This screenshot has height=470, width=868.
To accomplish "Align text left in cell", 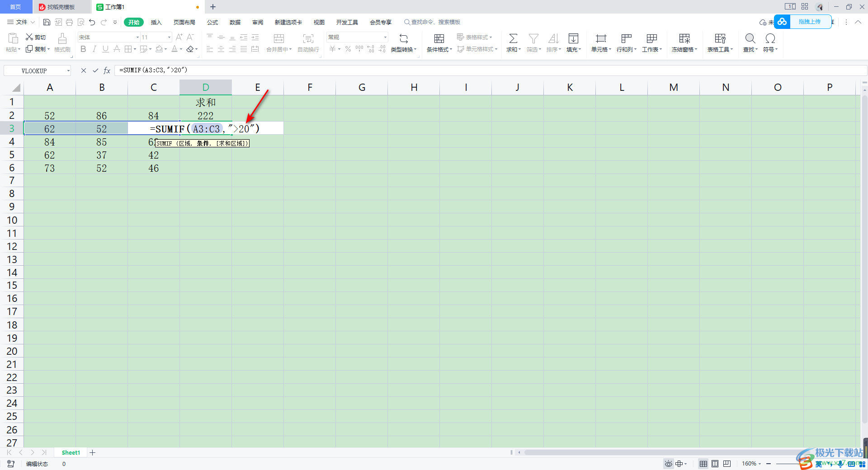I will pyautogui.click(x=210, y=49).
